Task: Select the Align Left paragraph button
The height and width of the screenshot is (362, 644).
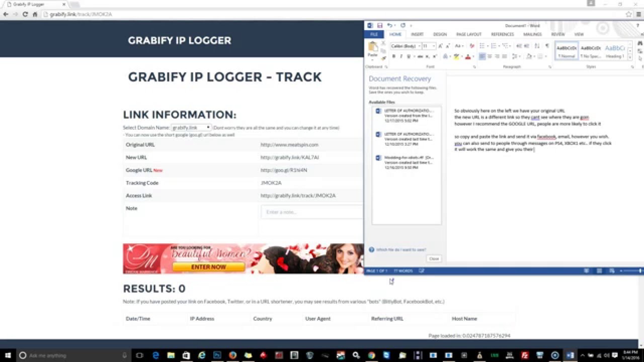Action: coord(481,56)
